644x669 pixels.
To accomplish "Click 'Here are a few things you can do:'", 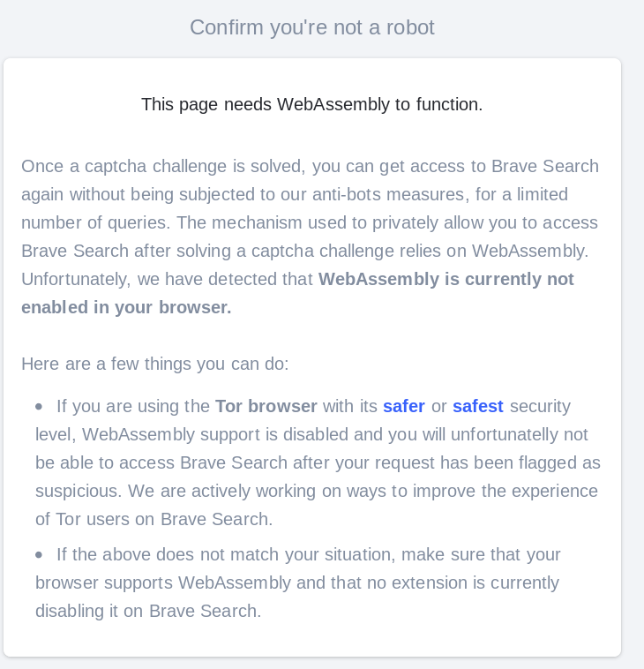I will point(154,364).
